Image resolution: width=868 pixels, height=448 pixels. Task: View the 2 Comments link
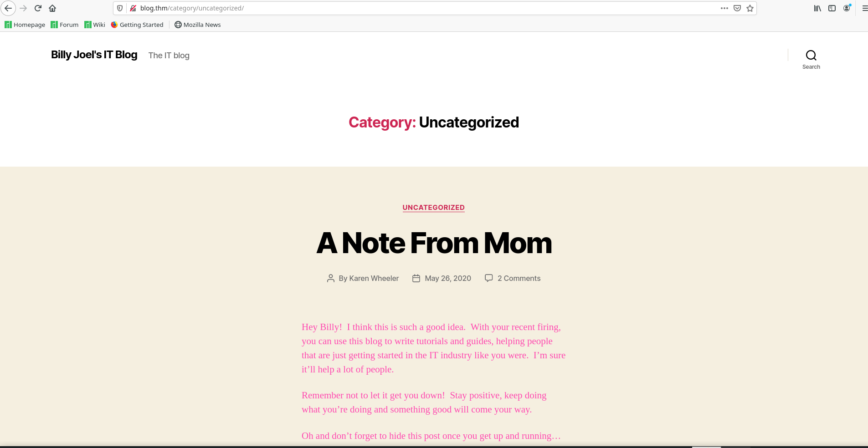[x=519, y=278]
